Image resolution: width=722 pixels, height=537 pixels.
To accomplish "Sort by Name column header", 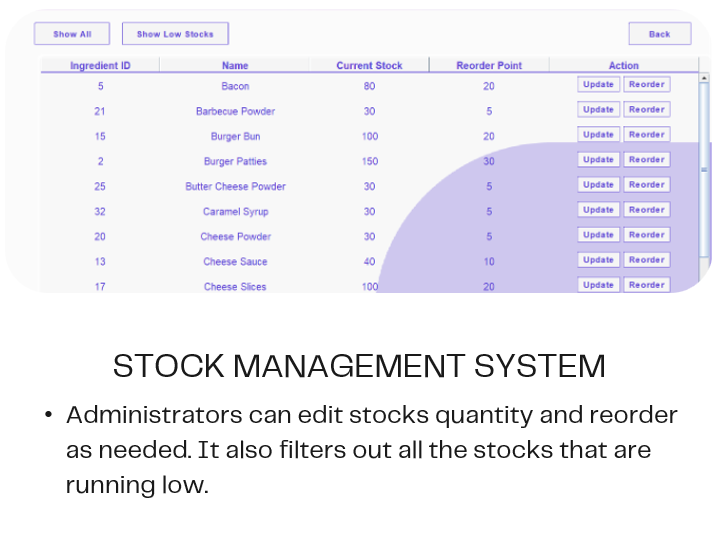I will click(235, 65).
